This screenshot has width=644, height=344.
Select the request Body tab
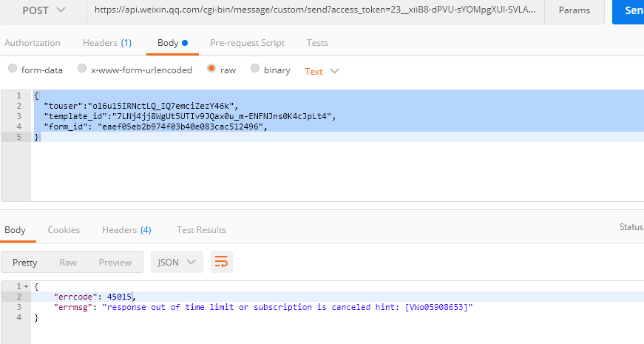[172, 43]
